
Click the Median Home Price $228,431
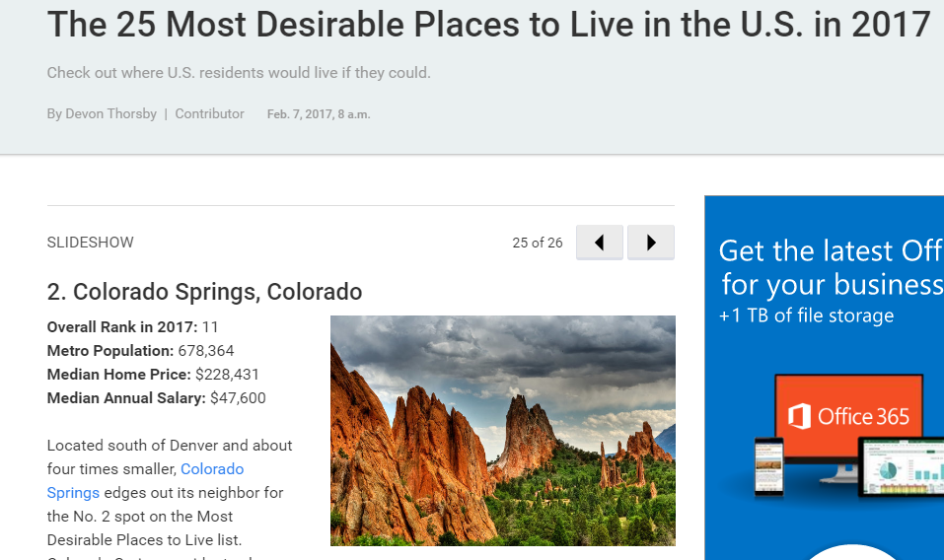pos(227,374)
